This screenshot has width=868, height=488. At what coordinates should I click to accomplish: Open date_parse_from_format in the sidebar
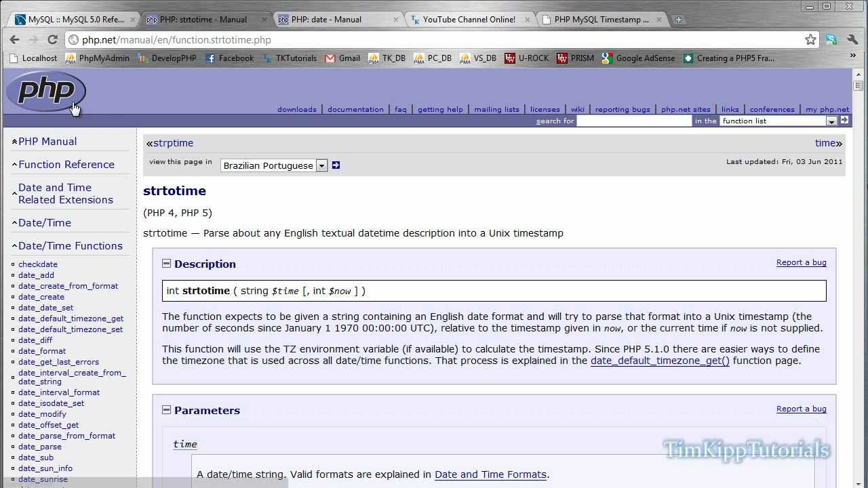[x=66, y=436]
